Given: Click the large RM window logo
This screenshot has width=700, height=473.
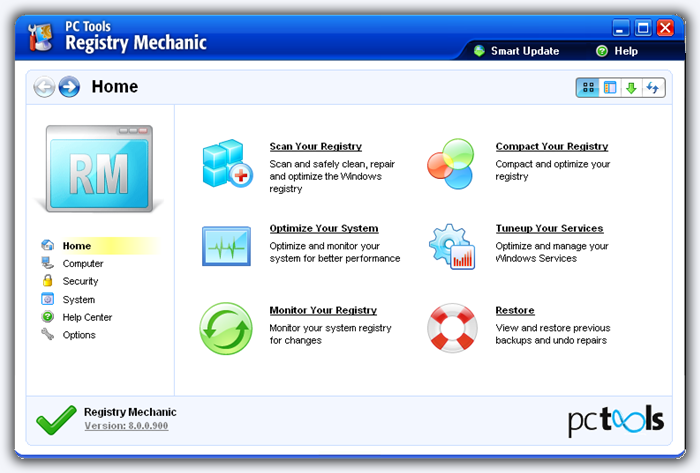Looking at the screenshot, I should 99,169.
